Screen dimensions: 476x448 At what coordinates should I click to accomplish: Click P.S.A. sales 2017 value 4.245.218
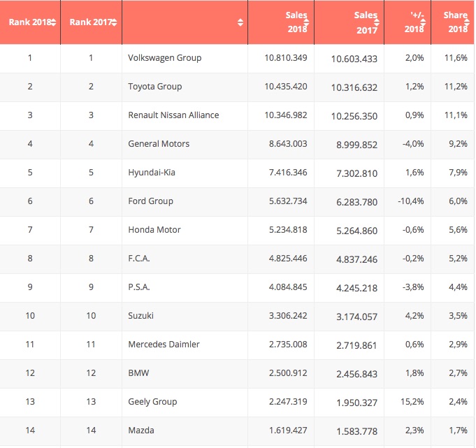356,288
